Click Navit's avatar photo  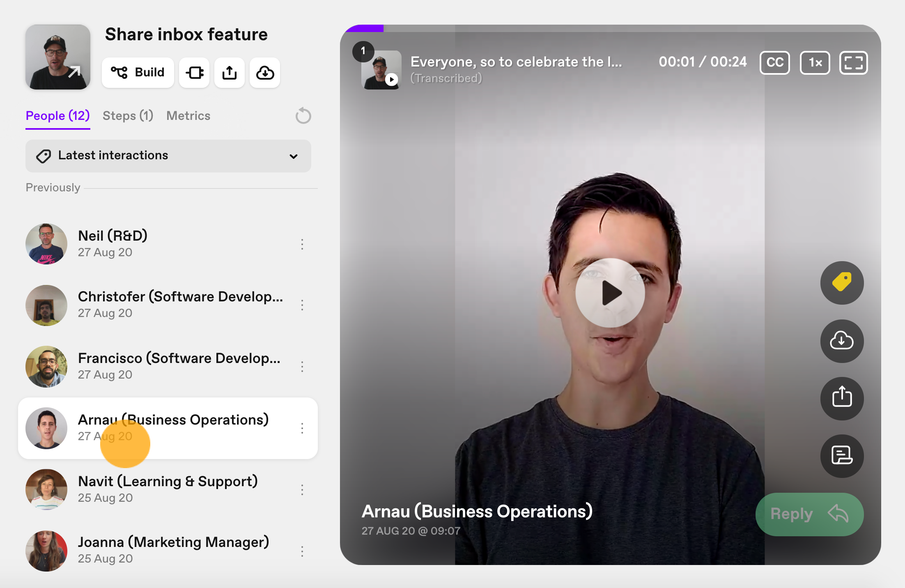(46, 489)
